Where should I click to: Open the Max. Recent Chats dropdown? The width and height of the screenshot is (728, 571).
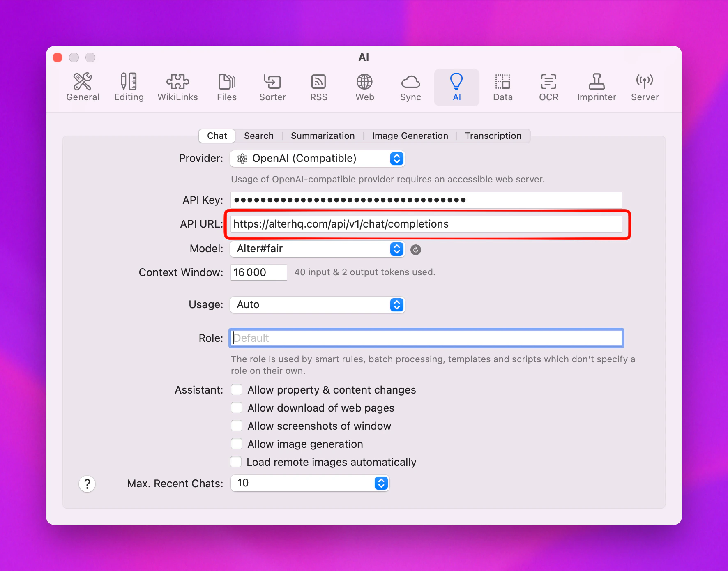[x=310, y=483]
